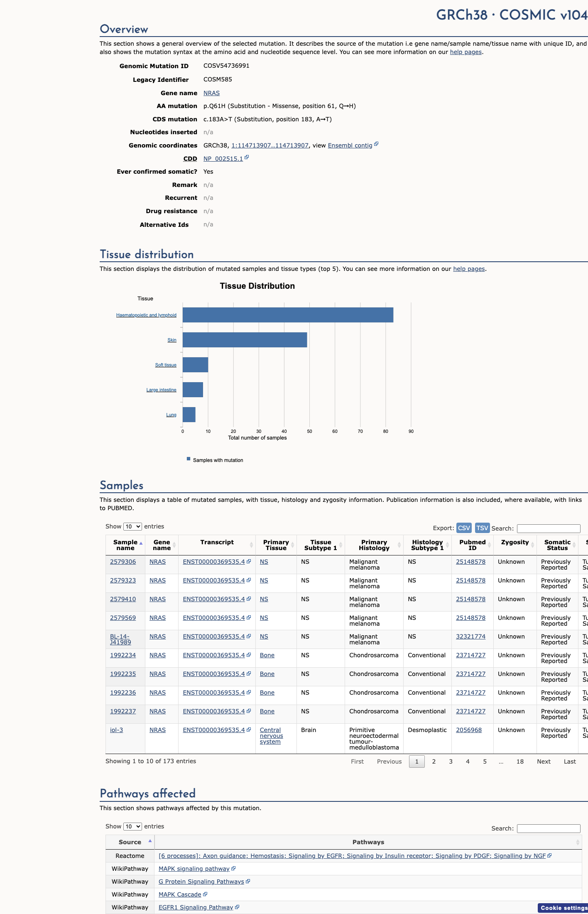The image size is (588, 914).
Task: Sort by Histology Subtype 1 arrows
Action: tap(447, 545)
